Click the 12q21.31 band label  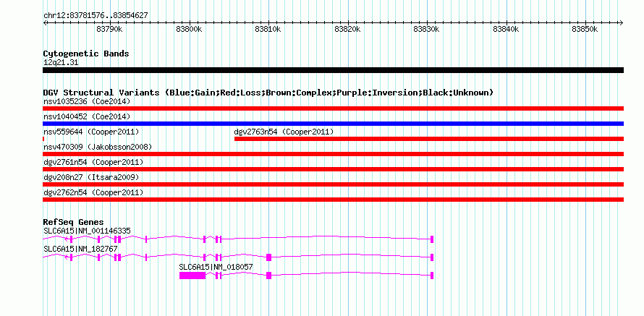coord(61,63)
